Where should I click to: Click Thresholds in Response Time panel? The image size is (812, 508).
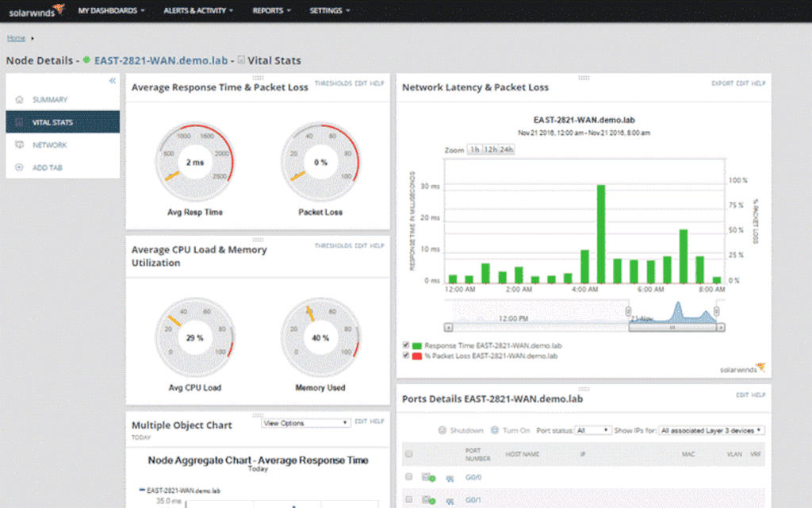point(333,83)
